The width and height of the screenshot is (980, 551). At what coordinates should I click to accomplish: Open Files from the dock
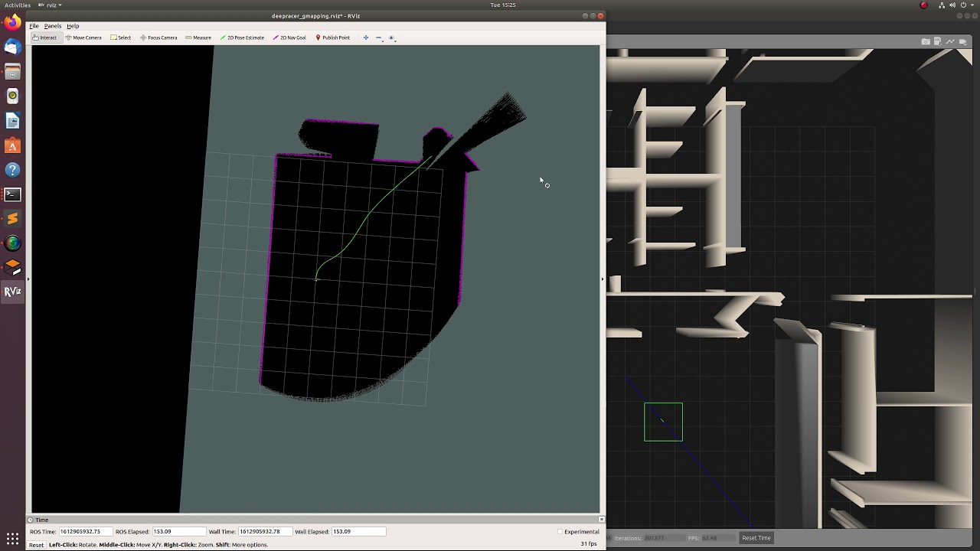tap(12, 72)
